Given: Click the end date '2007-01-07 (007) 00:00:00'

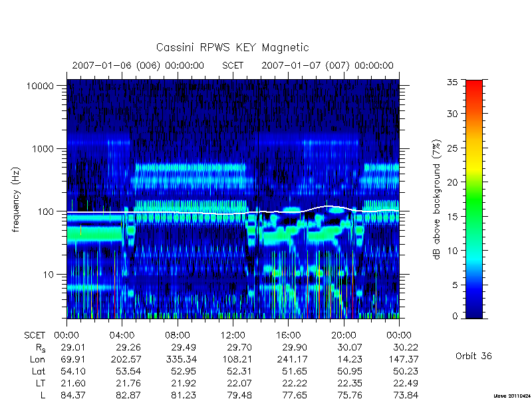Looking at the screenshot, I should pyautogui.click(x=327, y=65).
